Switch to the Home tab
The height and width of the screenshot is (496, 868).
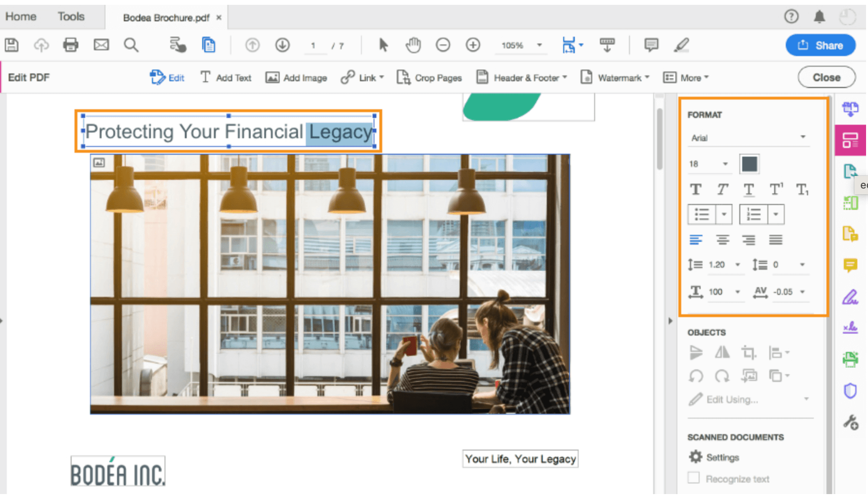(21, 16)
